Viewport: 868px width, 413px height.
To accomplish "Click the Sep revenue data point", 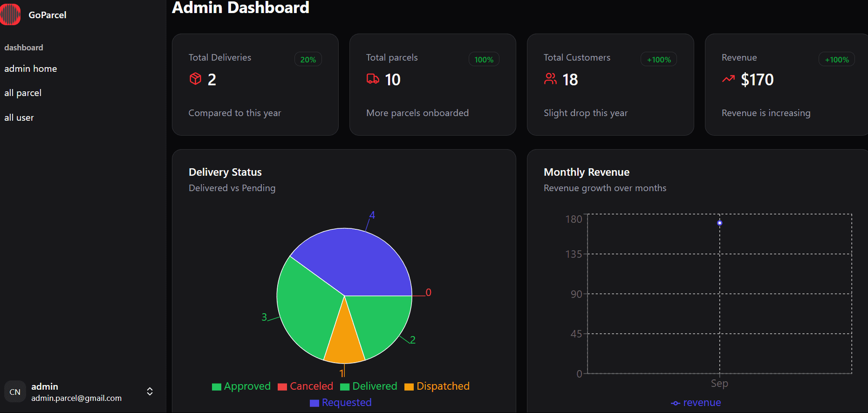I will coord(719,223).
